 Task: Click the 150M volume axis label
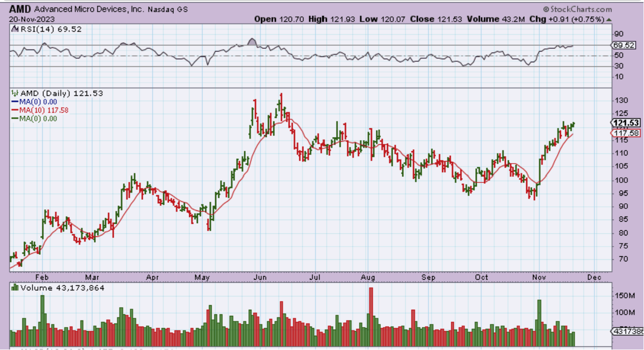[624, 295]
